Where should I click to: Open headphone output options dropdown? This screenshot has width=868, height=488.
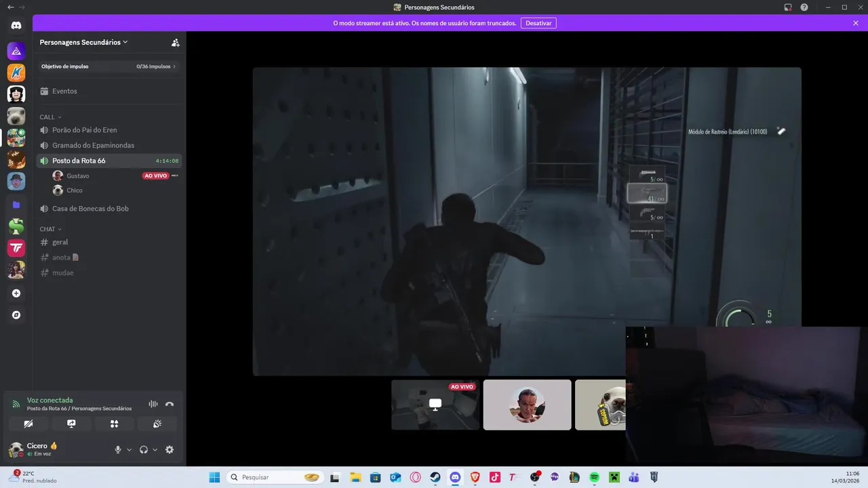tap(155, 449)
